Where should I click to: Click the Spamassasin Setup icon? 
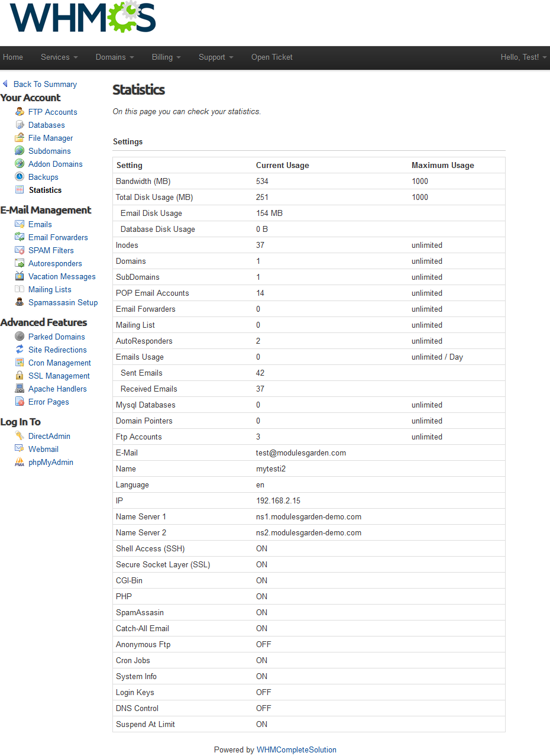pos(20,302)
